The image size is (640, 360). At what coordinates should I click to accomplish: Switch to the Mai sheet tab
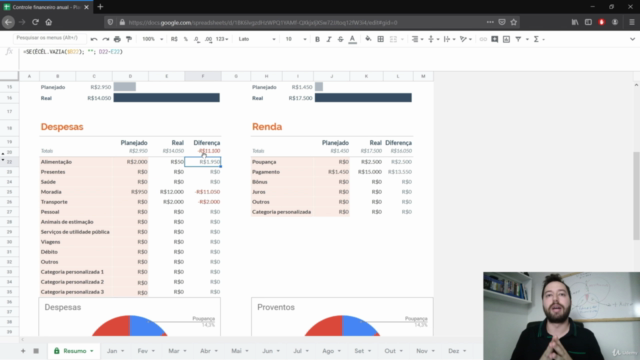[240, 351]
